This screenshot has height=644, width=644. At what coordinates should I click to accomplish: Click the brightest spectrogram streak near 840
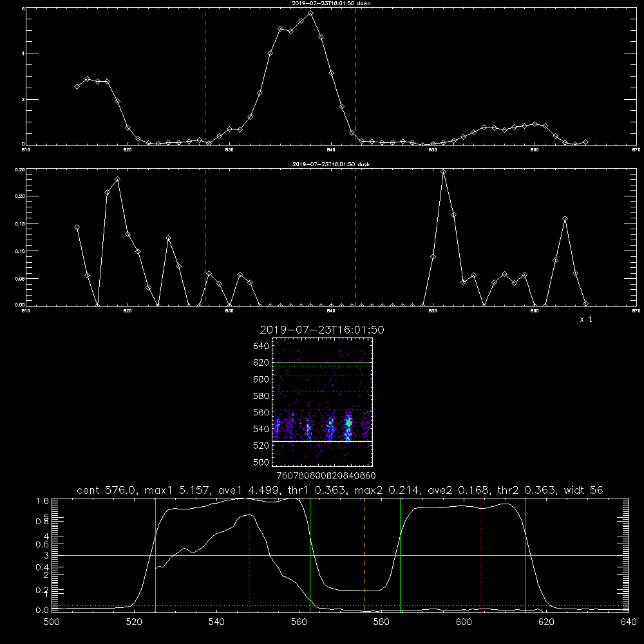(x=348, y=426)
